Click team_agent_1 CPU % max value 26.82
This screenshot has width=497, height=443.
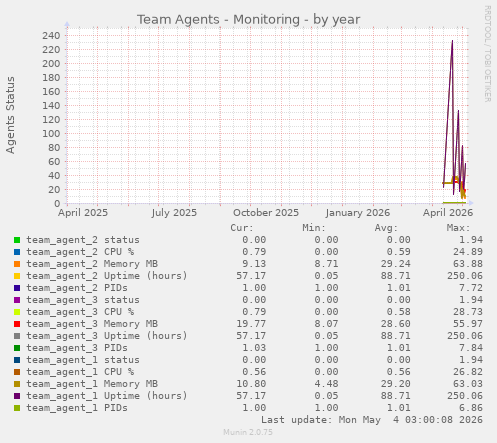coord(468,372)
